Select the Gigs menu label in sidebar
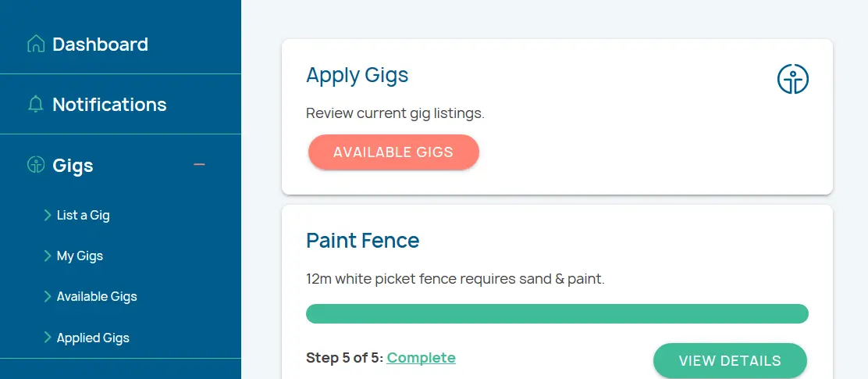This screenshot has width=868, height=379. pos(73,166)
